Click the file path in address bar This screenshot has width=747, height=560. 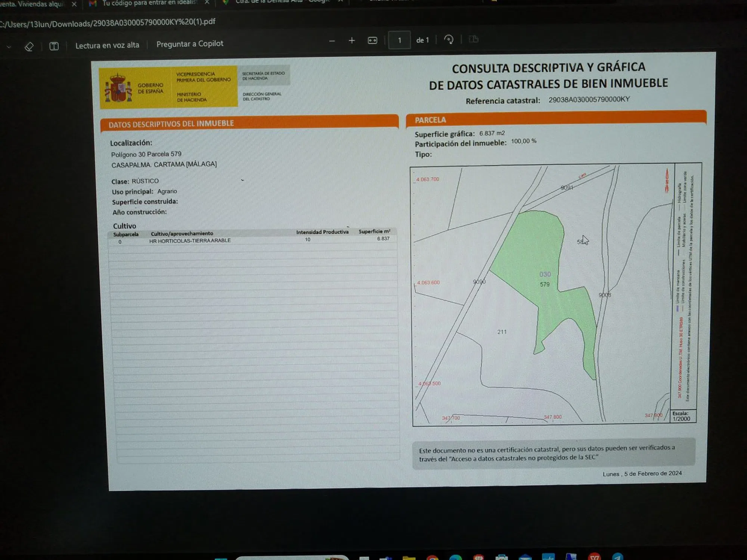click(x=108, y=23)
